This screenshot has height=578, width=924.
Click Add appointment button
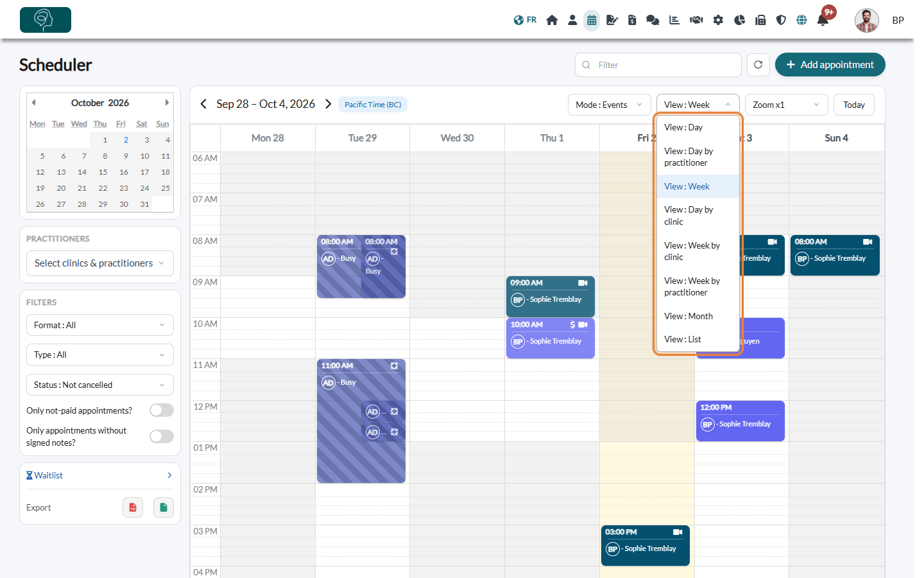(830, 65)
